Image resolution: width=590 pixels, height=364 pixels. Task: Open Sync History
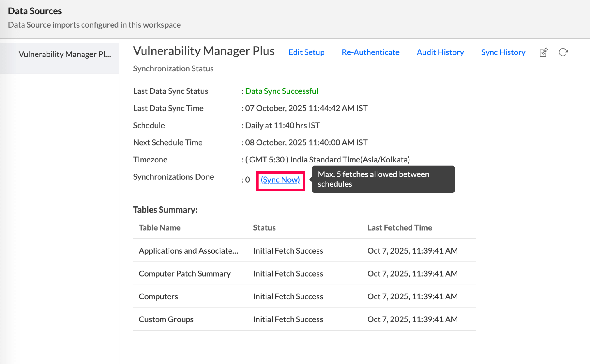click(x=503, y=52)
